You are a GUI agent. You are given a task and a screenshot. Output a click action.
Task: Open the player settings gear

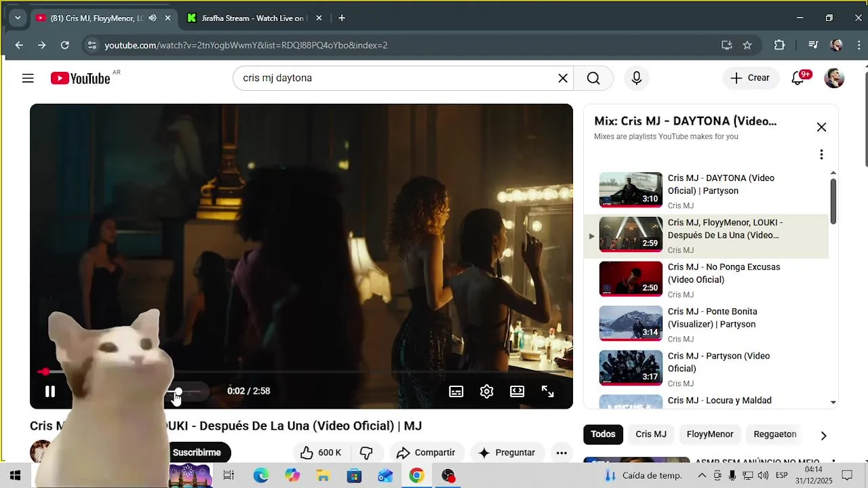487,391
